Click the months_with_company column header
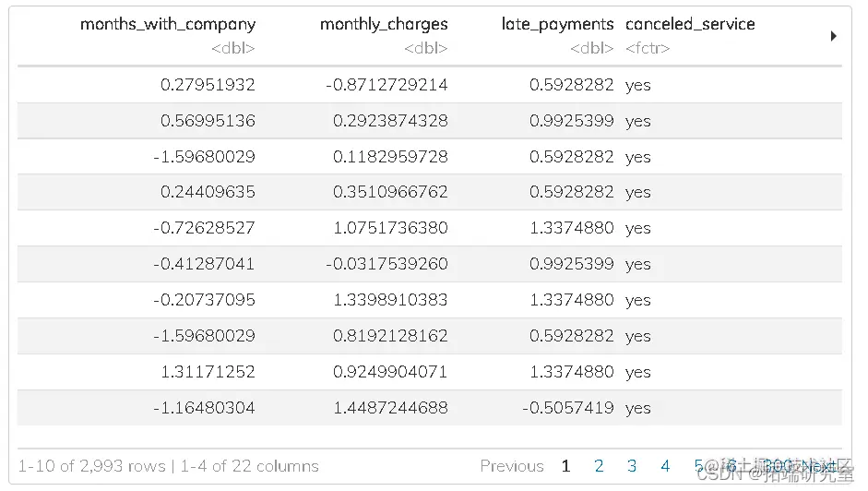This screenshot has height=491, width=868. [x=168, y=24]
